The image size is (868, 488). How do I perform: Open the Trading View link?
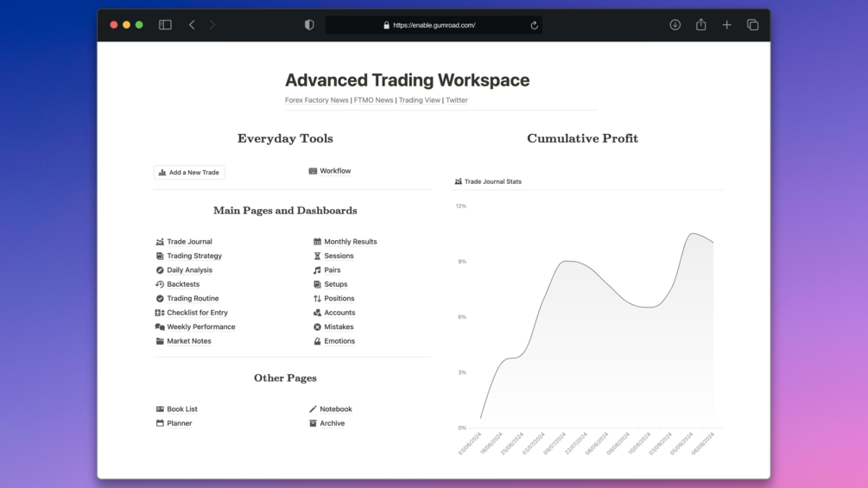(419, 100)
